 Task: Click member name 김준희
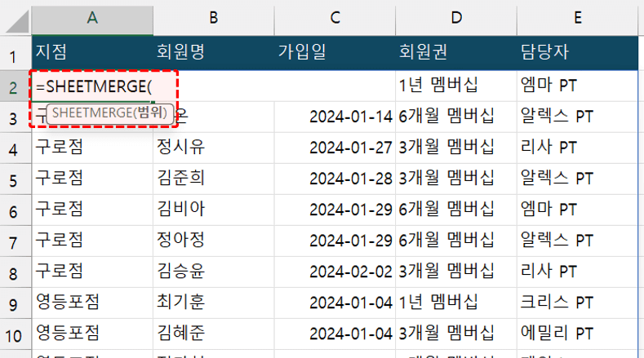pyautogui.click(x=214, y=179)
